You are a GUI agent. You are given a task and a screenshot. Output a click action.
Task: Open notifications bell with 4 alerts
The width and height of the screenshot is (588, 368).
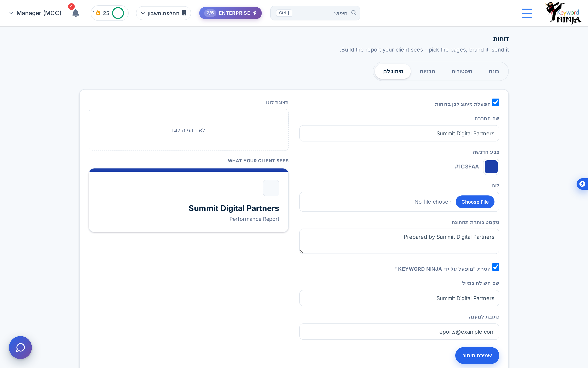pyautogui.click(x=76, y=13)
